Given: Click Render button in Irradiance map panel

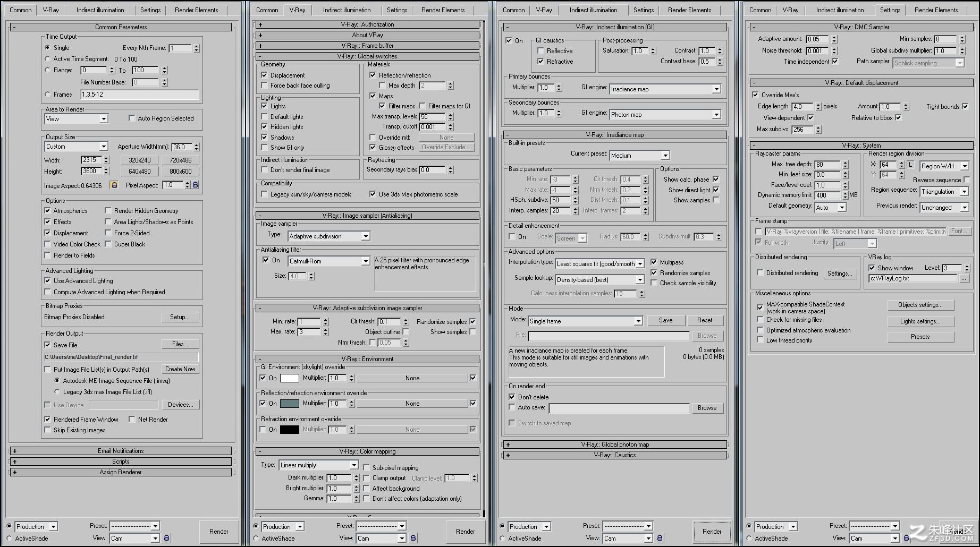Looking at the screenshot, I should coord(712,532).
